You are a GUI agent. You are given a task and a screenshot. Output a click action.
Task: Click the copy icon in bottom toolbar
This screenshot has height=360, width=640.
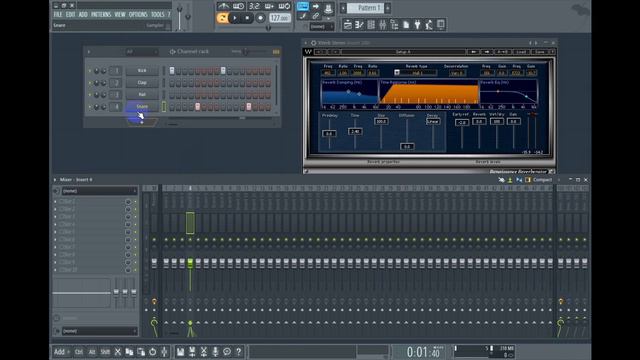coord(129,352)
